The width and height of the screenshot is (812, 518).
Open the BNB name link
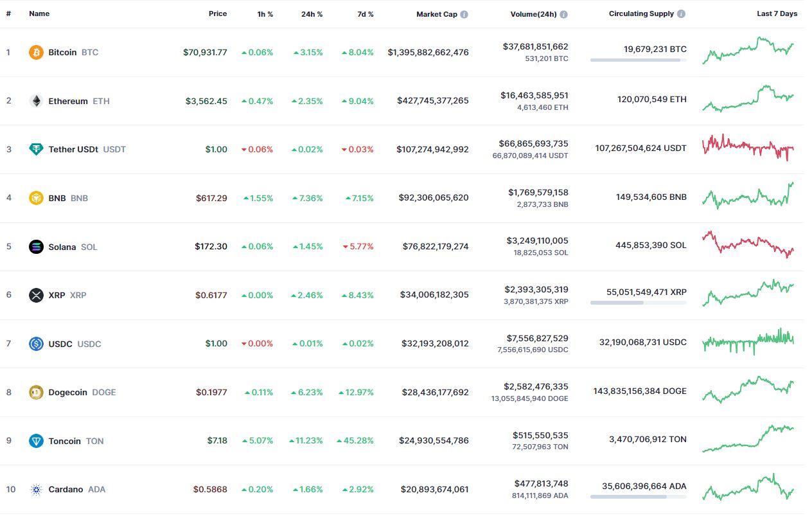coord(68,198)
